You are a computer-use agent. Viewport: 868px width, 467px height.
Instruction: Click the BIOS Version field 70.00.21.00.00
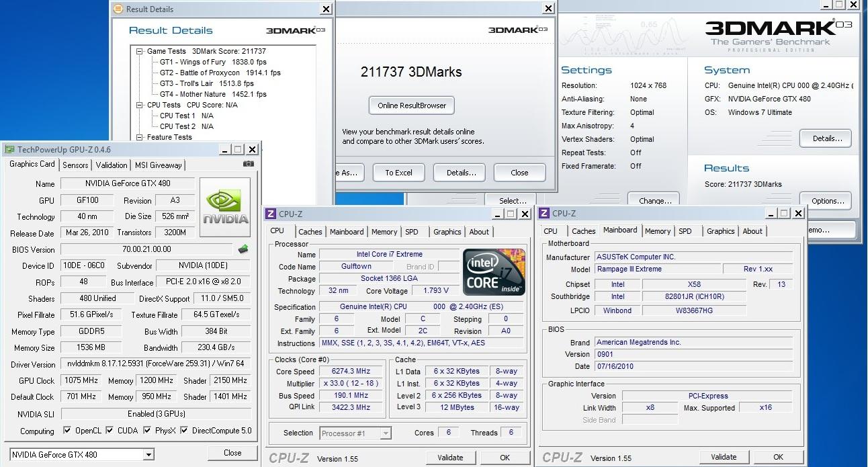click(x=146, y=249)
